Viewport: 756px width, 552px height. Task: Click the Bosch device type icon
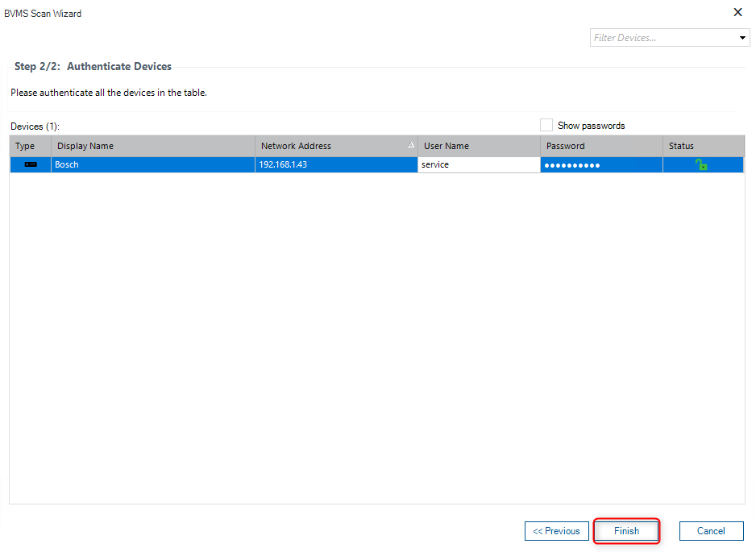31,164
